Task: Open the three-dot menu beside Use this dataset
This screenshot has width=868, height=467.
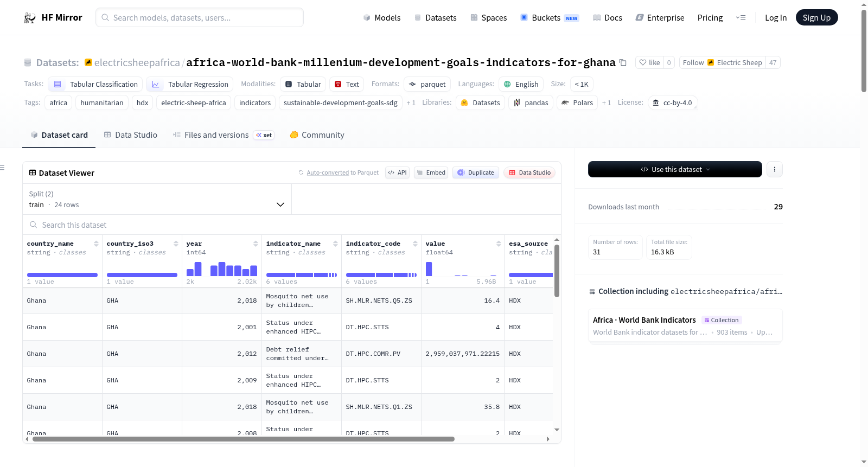Action: tap(774, 169)
